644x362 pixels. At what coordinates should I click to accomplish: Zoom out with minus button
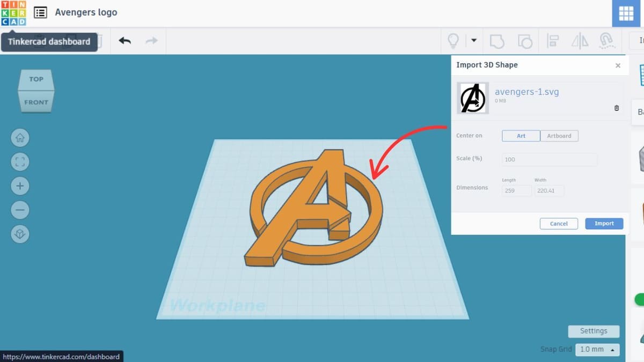click(20, 210)
